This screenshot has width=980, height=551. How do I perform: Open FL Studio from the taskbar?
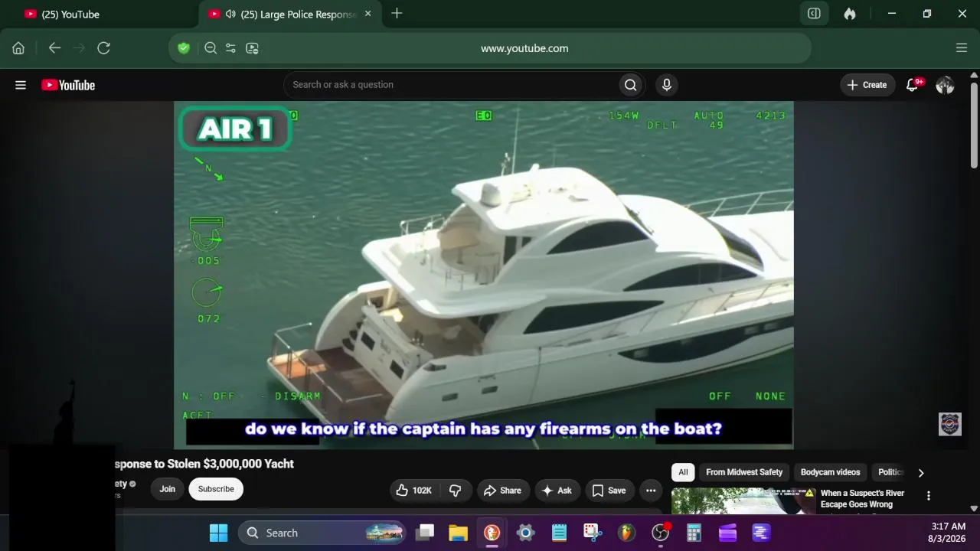point(626,533)
